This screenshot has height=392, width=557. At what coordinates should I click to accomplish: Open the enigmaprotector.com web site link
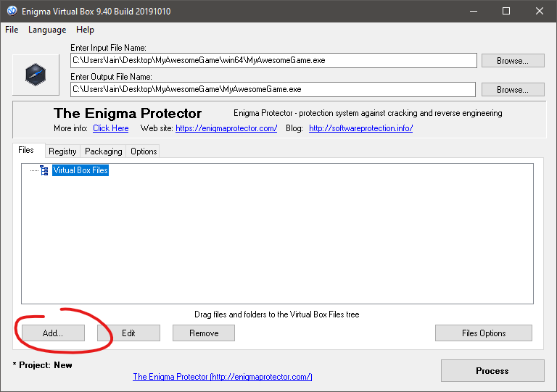pyautogui.click(x=226, y=128)
